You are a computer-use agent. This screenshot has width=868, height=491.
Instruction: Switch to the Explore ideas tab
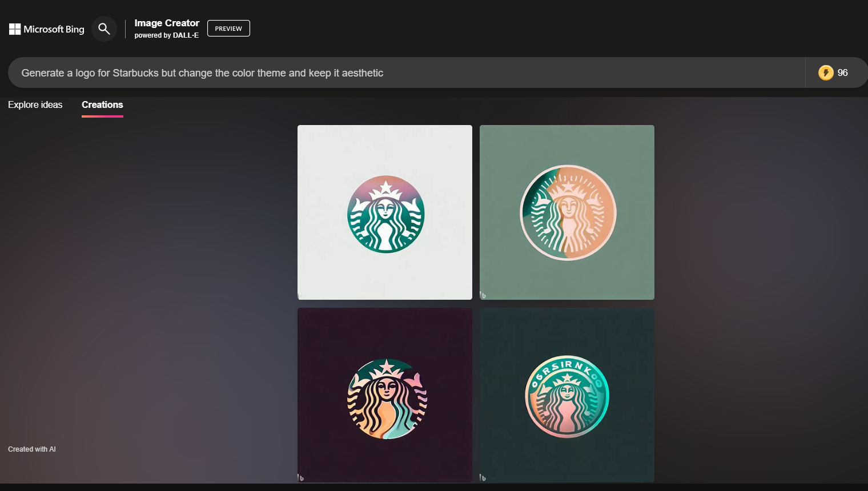35,105
